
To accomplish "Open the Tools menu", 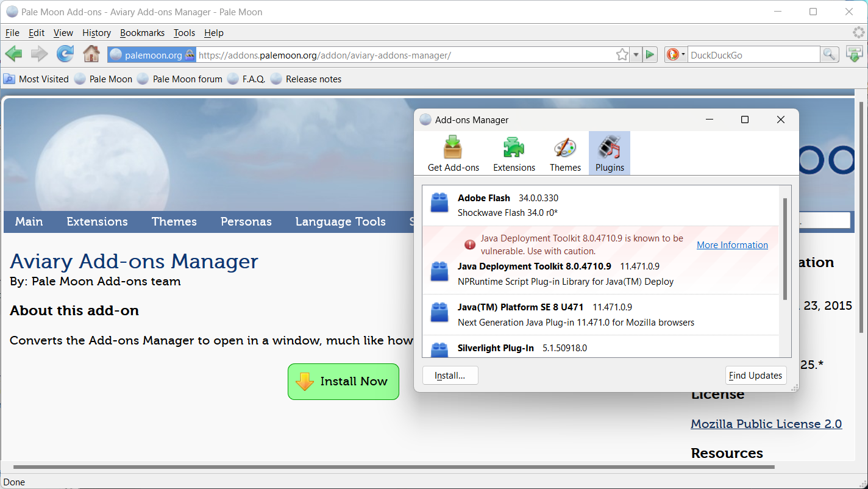I will click(x=184, y=33).
